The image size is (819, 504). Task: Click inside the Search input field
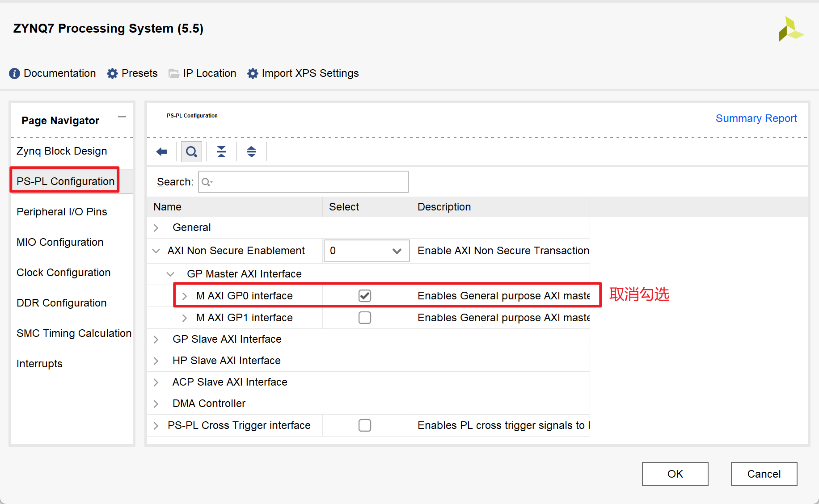click(304, 182)
